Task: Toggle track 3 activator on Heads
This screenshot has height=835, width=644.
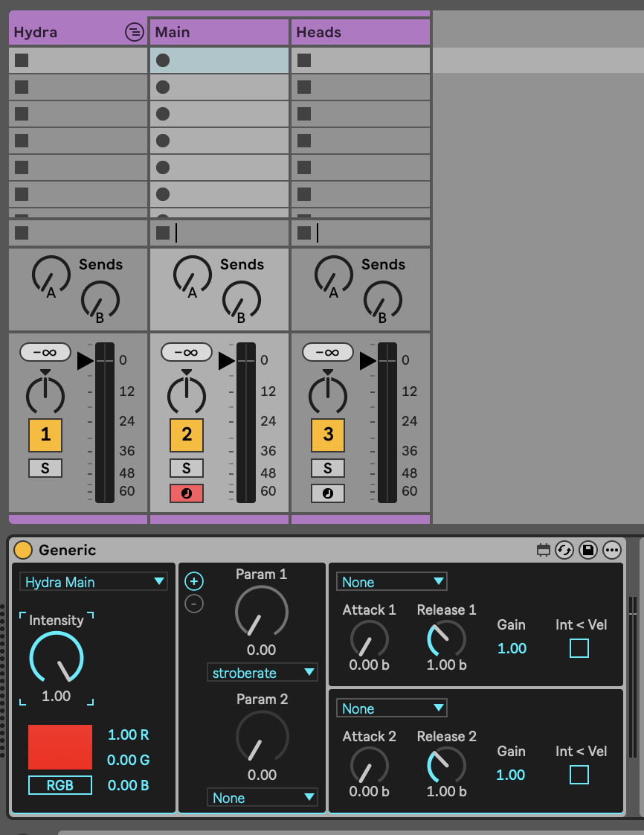Action: pos(327,435)
